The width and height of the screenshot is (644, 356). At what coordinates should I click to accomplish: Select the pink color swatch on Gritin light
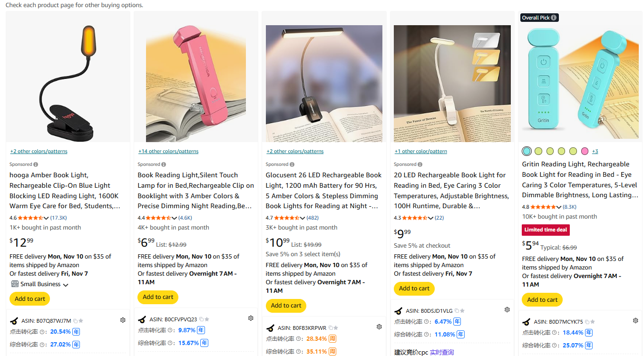584,151
